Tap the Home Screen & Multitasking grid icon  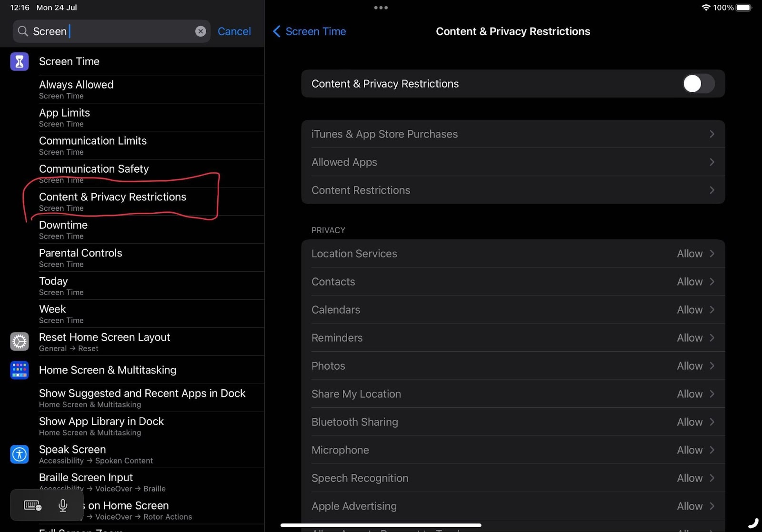click(20, 370)
